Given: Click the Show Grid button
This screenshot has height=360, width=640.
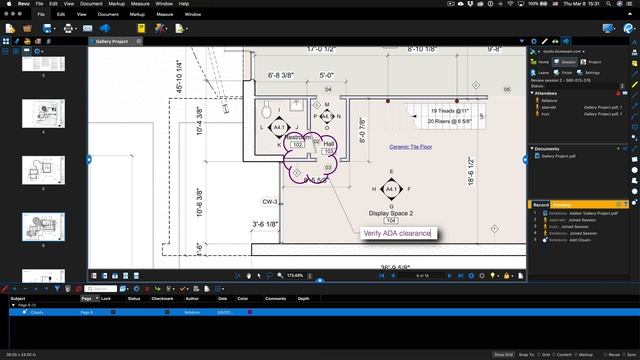Looking at the screenshot, I should click(x=503, y=355).
